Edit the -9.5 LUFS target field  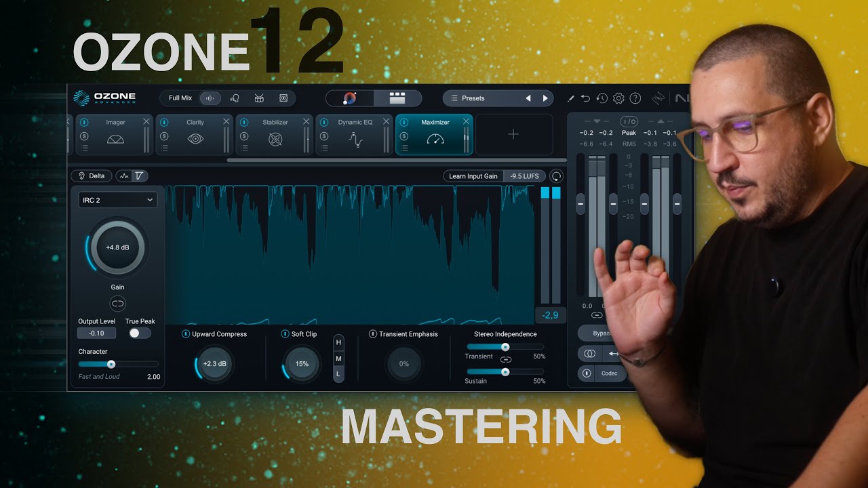(525, 176)
